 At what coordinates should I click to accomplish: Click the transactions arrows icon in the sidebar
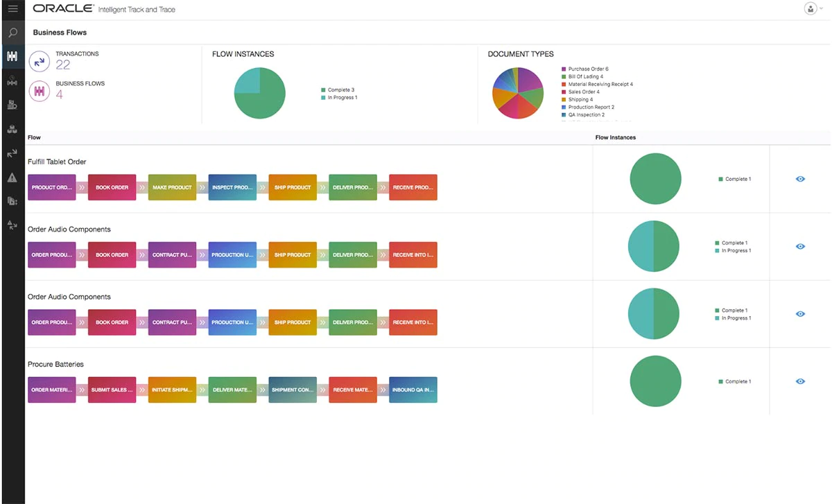click(x=12, y=153)
